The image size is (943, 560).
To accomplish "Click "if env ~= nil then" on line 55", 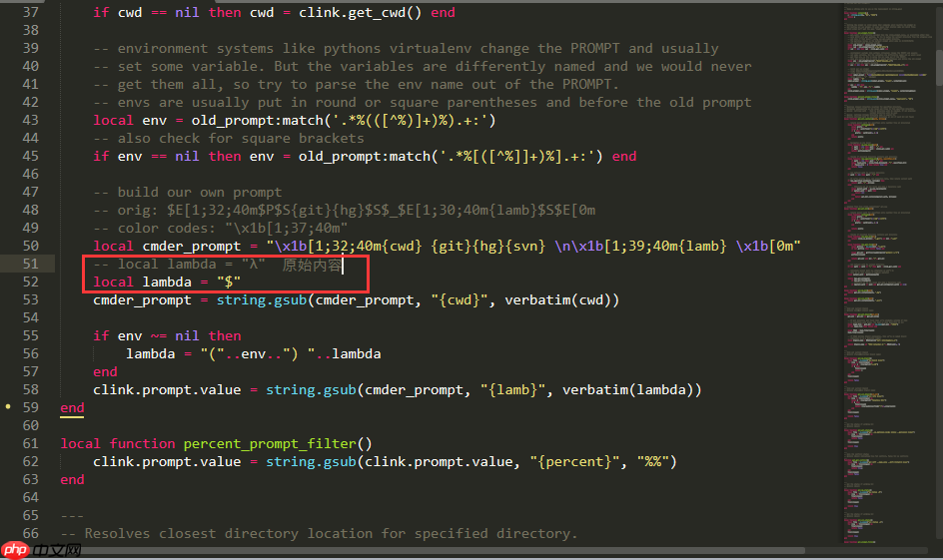I will (167, 335).
